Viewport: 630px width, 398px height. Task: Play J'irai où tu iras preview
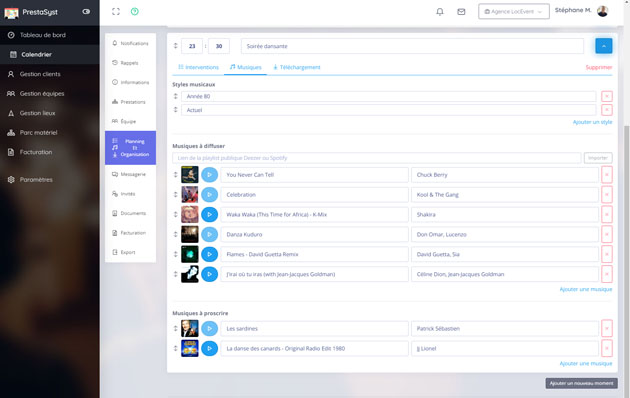coord(209,274)
